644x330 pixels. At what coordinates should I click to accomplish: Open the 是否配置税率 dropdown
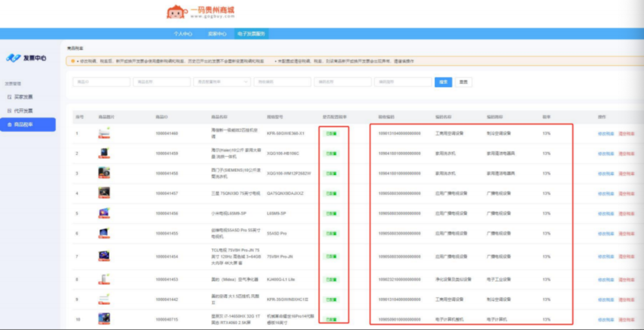pyautogui.click(x=222, y=82)
